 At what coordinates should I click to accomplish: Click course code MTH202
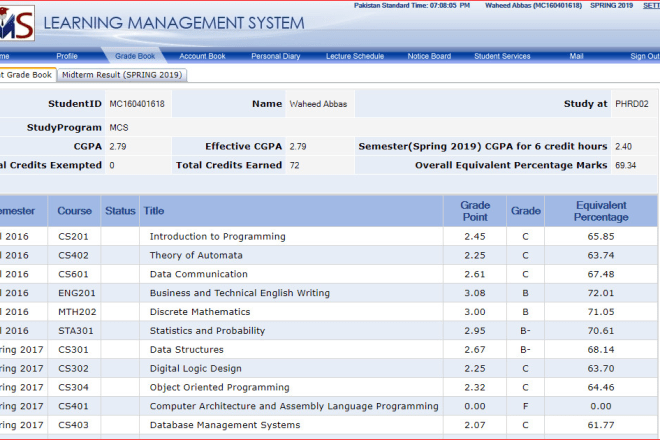(x=77, y=312)
